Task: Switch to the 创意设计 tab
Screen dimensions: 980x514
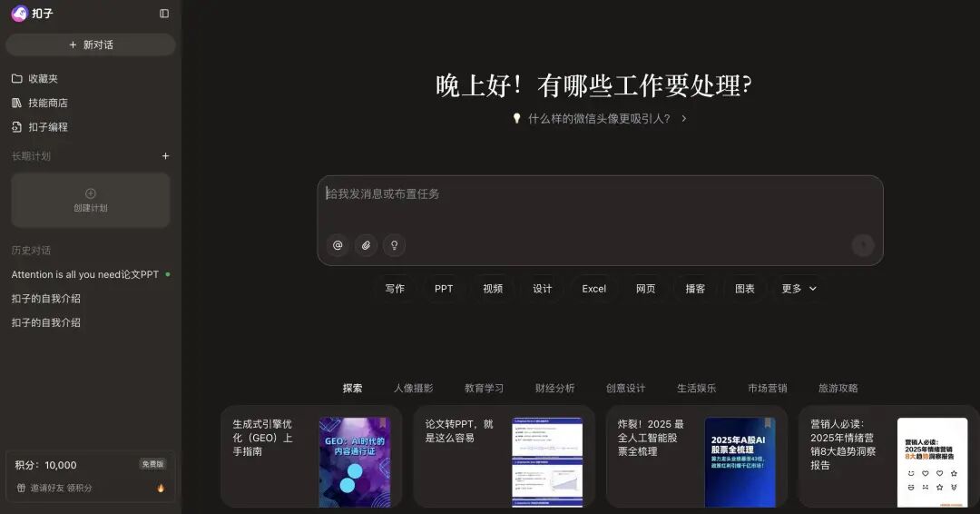Action: [x=625, y=388]
